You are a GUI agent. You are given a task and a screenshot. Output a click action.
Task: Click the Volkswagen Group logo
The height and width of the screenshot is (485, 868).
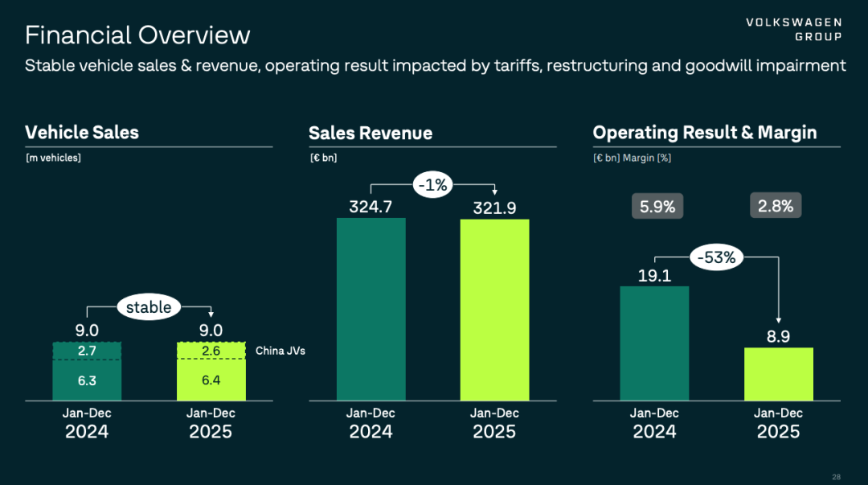[x=793, y=29]
